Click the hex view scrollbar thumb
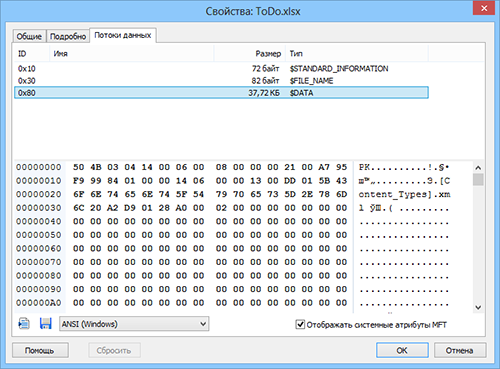The width and height of the screenshot is (500, 369). pos(478,179)
